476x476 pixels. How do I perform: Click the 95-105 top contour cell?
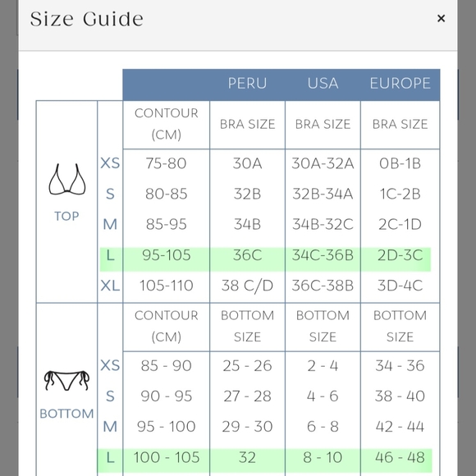(167, 255)
